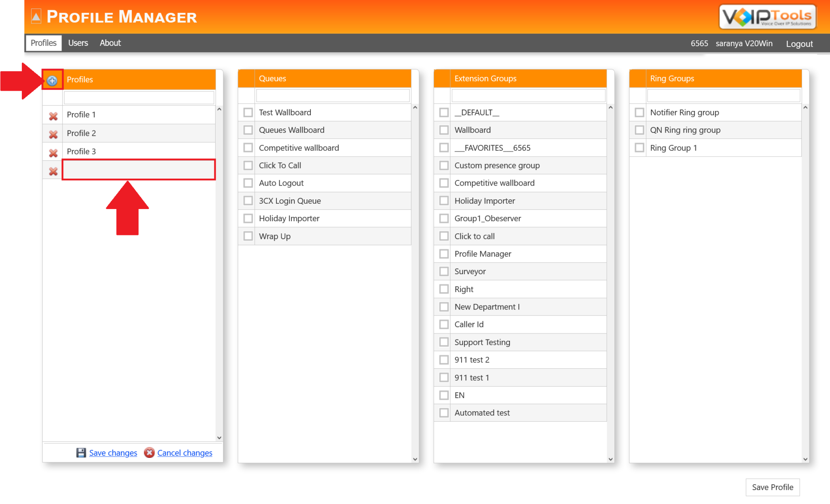830x504 pixels.
Task: Click the triangle logo beside Profile Manager title
Action: coord(36,17)
